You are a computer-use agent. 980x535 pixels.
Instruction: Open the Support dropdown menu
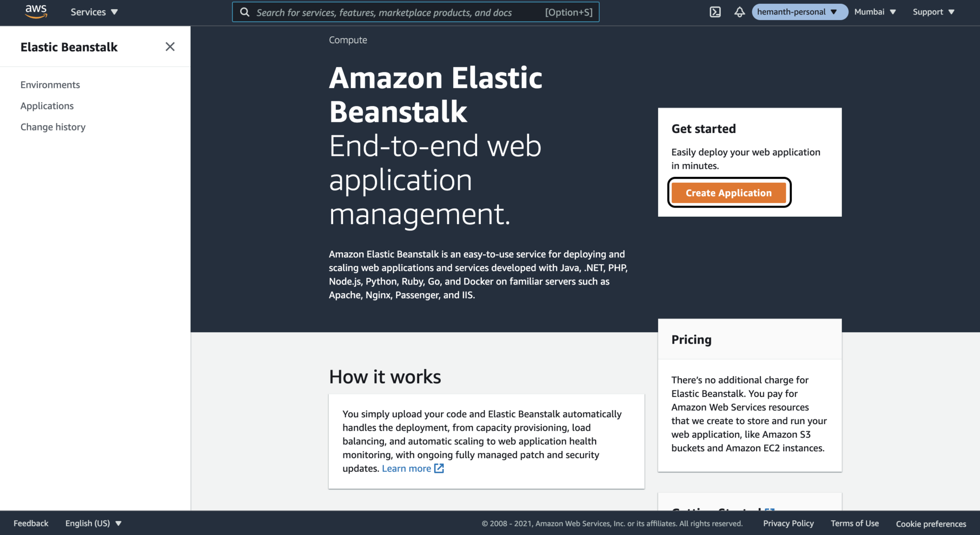[x=933, y=12]
